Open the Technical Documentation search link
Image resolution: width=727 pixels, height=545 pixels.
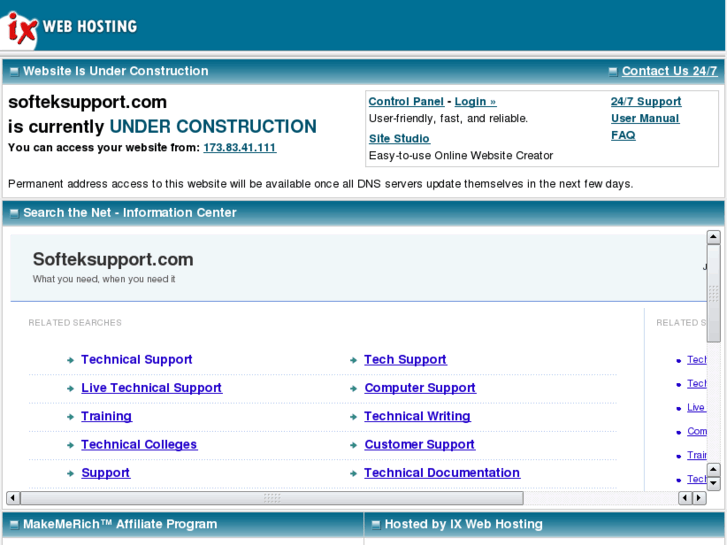442,473
